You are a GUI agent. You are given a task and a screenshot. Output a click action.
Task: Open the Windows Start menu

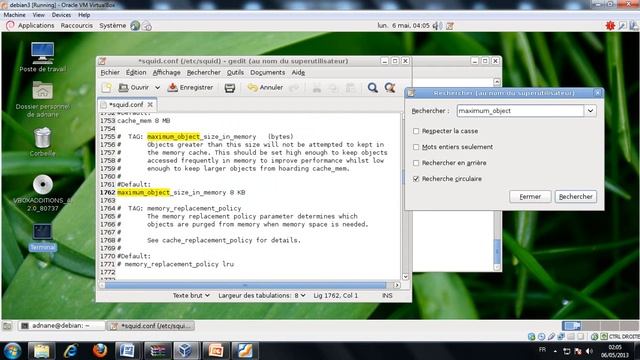point(12,351)
